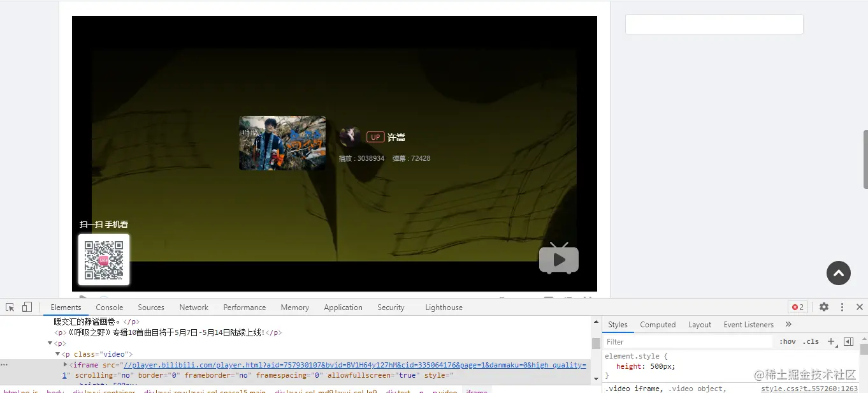
Task: Open the Security tab
Action: coord(391,307)
